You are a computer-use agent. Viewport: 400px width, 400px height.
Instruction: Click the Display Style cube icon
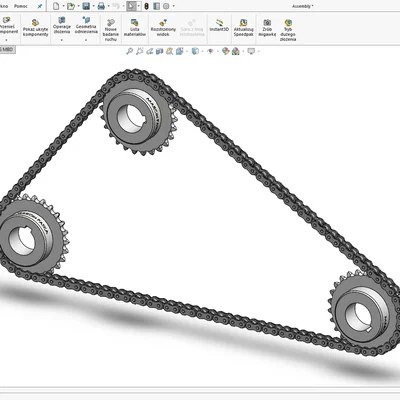click(195, 51)
